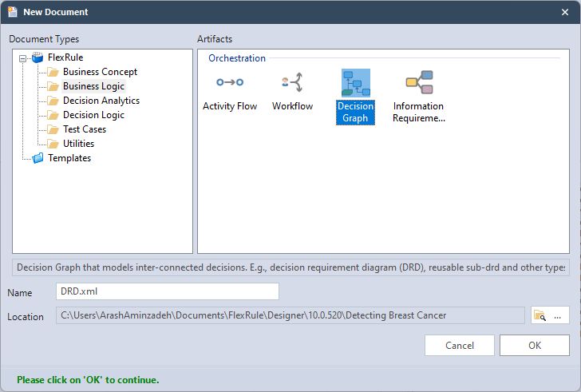This screenshot has width=581, height=392.
Task: Open the browse location folder icon
Action: pos(539,315)
